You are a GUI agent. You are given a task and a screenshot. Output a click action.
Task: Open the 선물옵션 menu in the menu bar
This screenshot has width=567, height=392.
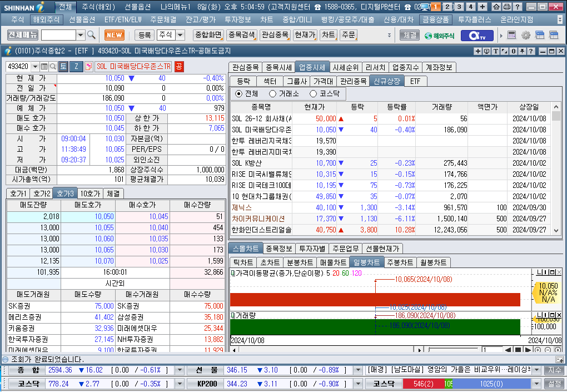[82, 19]
